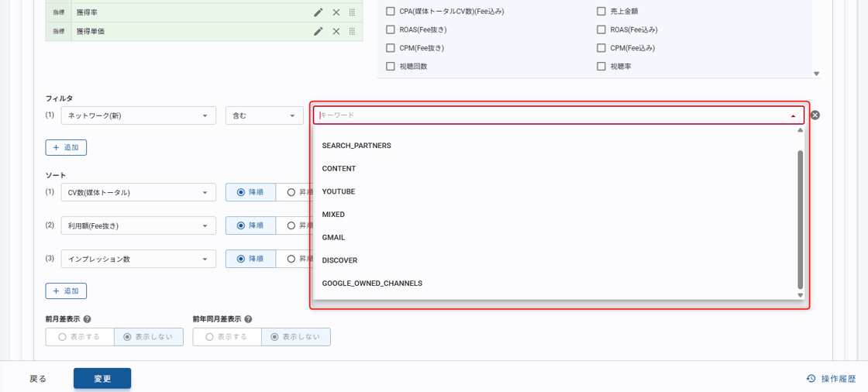
Task: Choose DISCOVER option in dropdown list
Action: pos(339,260)
